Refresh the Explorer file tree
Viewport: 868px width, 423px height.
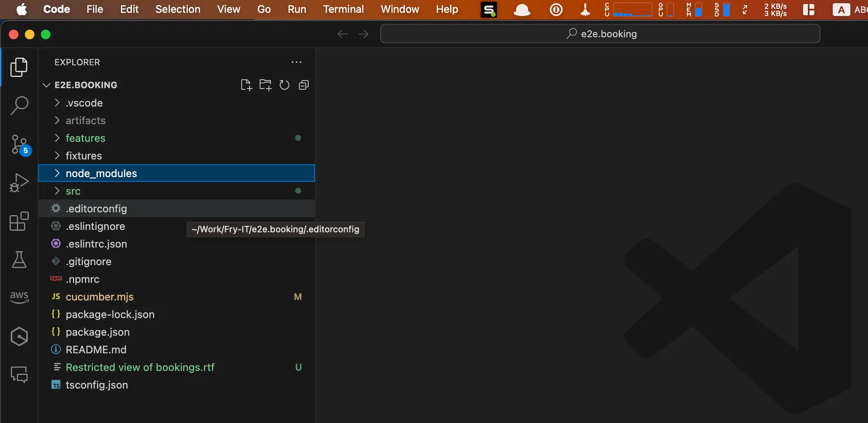tap(285, 85)
